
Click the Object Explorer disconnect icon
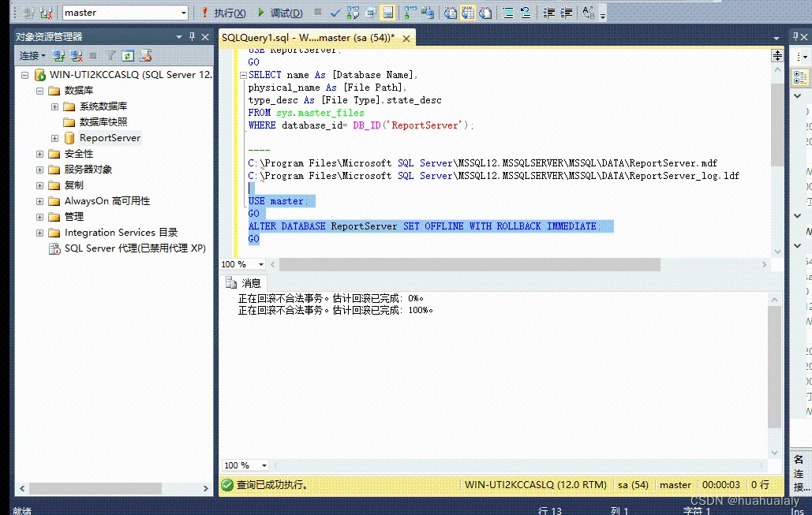point(76,55)
